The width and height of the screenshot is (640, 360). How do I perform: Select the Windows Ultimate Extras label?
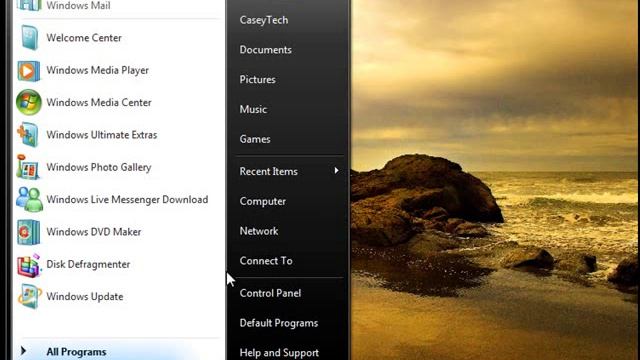102,135
